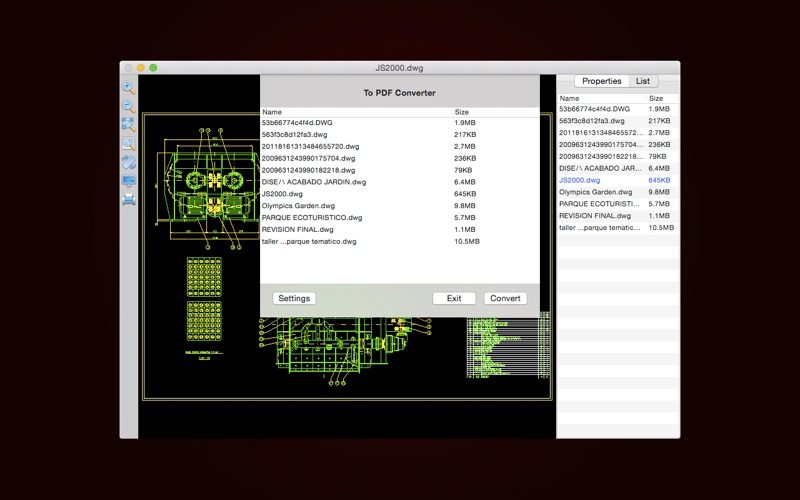Click the rotate view tool
Image resolution: width=800 pixels, height=500 pixels.
(129, 162)
